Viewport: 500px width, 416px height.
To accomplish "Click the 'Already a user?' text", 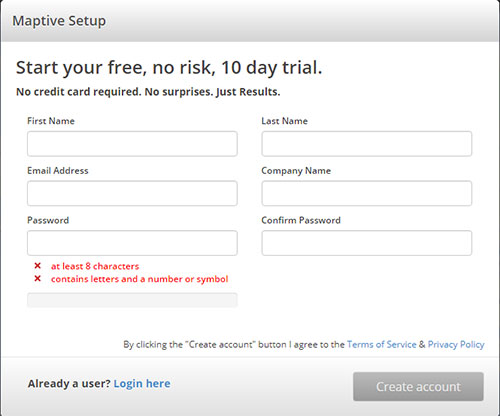I will [x=69, y=384].
